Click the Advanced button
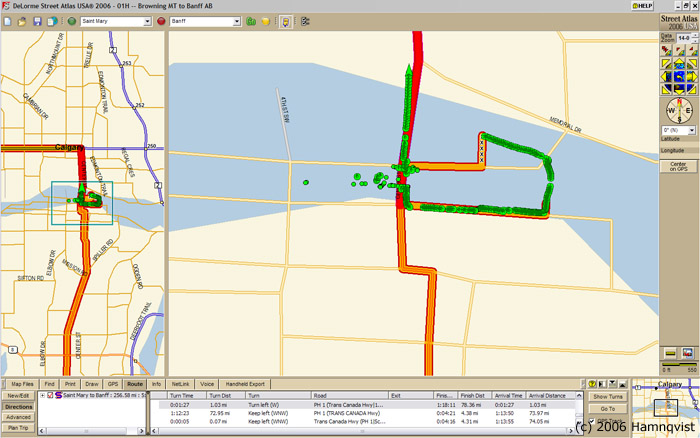The image size is (700, 438). pyautogui.click(x=18, y=417)
